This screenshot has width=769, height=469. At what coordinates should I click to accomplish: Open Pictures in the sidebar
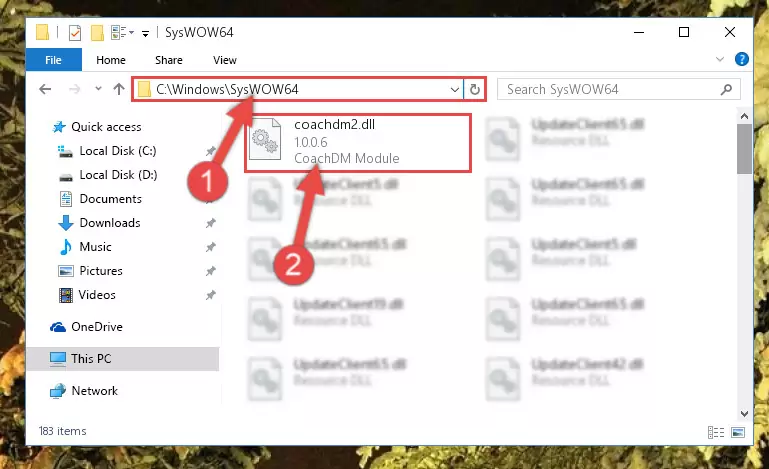click(x=91, y=271)
